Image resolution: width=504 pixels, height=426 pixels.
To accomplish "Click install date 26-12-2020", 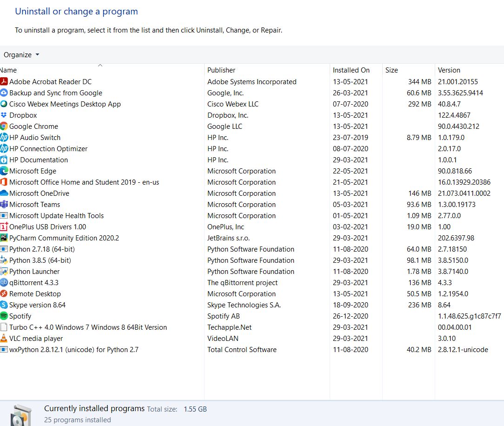I will coord(351,316).
